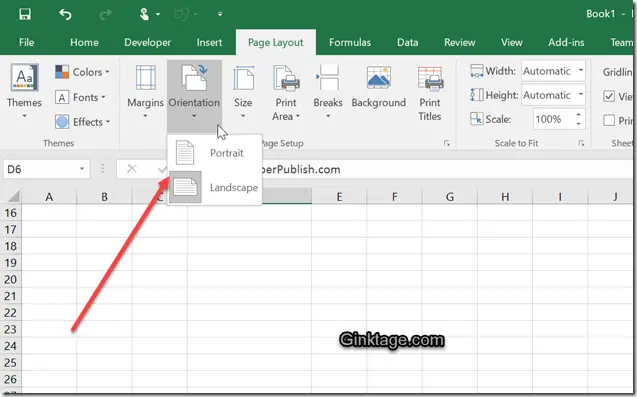
Task: Click the Height scale icon
Action: point(477,95)
